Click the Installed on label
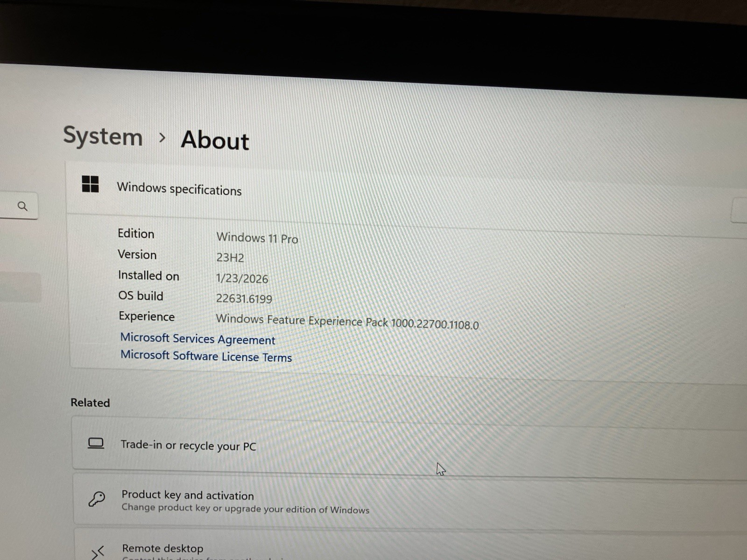The width and height of the screenshot is (747, 560). click(148, 275)
